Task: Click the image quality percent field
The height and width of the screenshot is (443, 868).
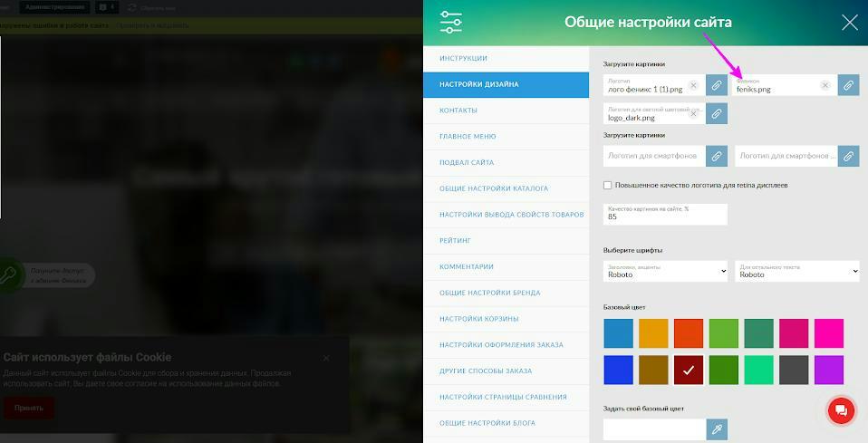Action: point(665,214)
